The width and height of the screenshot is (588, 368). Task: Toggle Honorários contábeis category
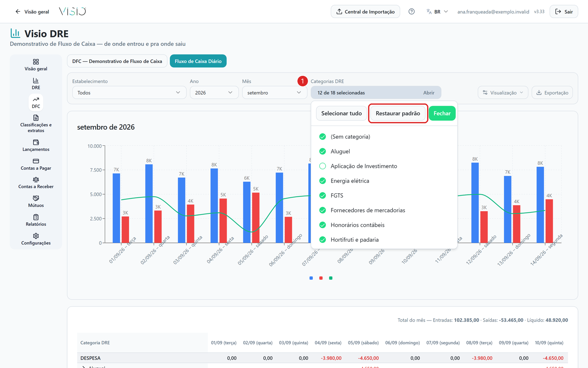tap(323, 225)
